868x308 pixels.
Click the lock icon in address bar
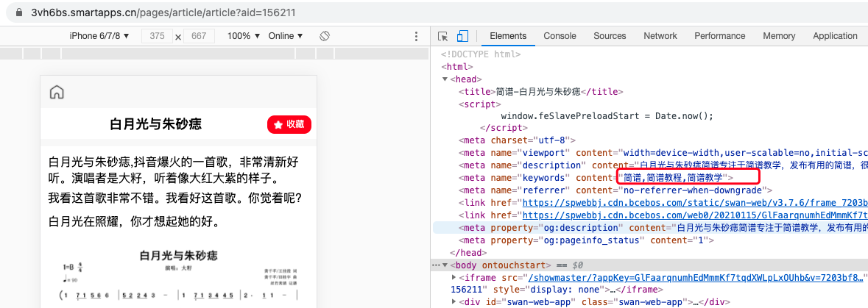point(19,12)
